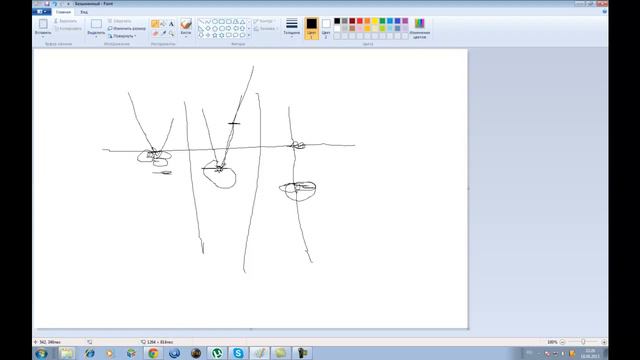Image resolution: width=640 pixels, height=360 pixels.
Task: Select the Text tool (letter A)
Action: tap(171, 24)
